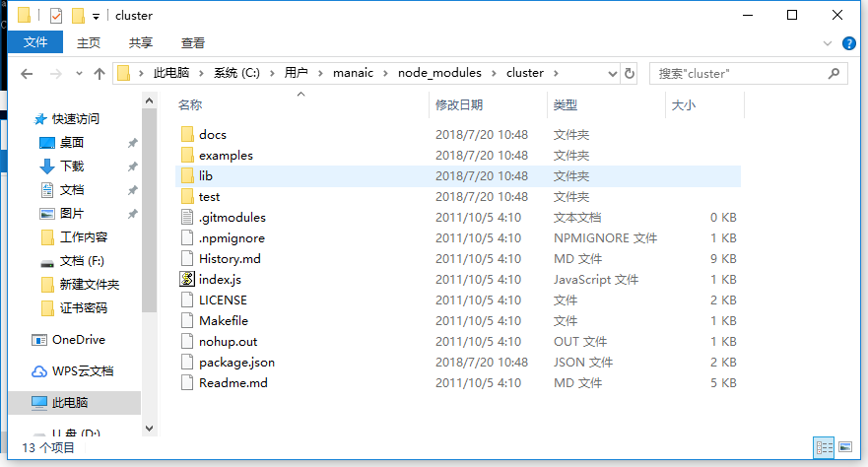Open the 共享 ribbon tab
868x467 pixels.
pos(141,42)
